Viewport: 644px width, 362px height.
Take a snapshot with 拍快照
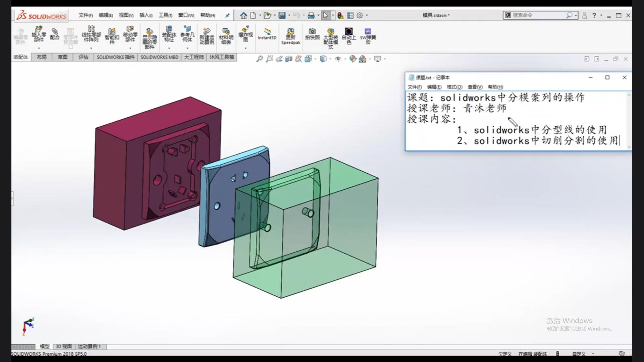click(x=312, y=34)
